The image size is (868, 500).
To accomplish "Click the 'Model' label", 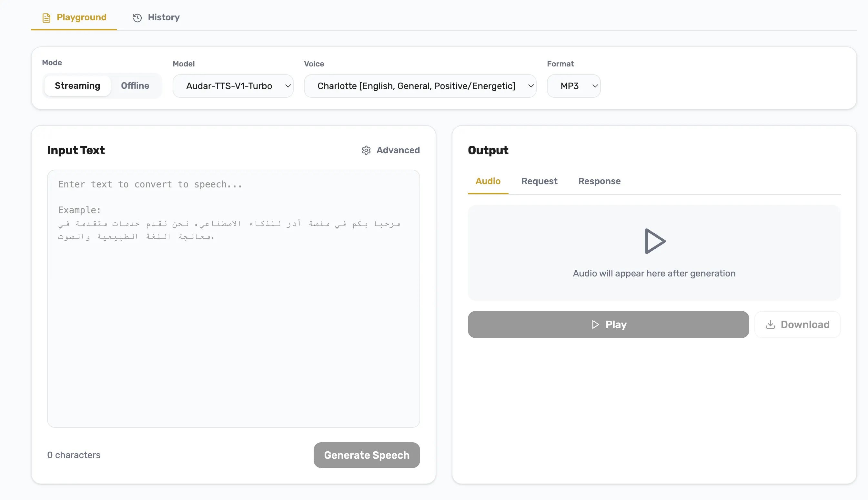I will [184, 64].
